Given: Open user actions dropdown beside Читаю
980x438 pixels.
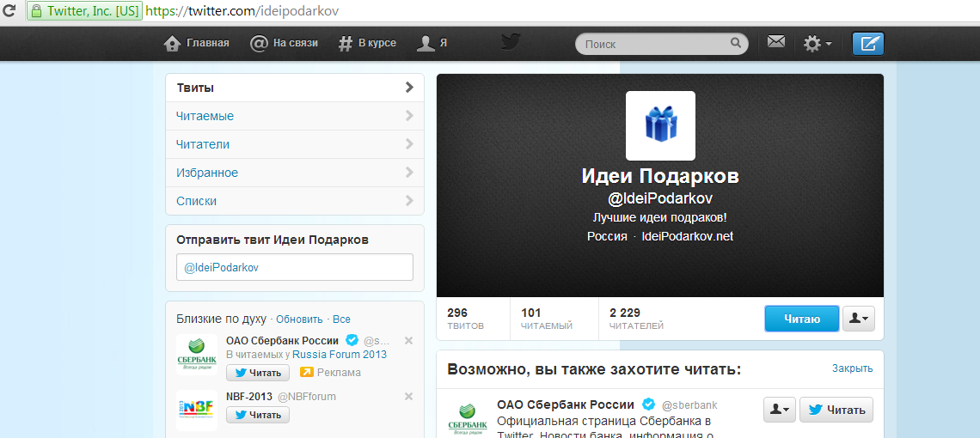Looking at the screenshot, I should click(x=859, y=319).
